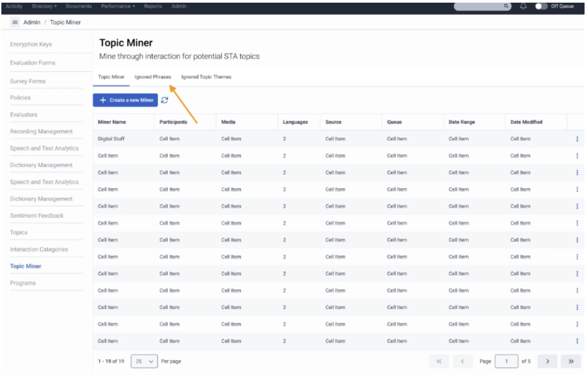Sort by the Date Modified column header

coord(526,122)
